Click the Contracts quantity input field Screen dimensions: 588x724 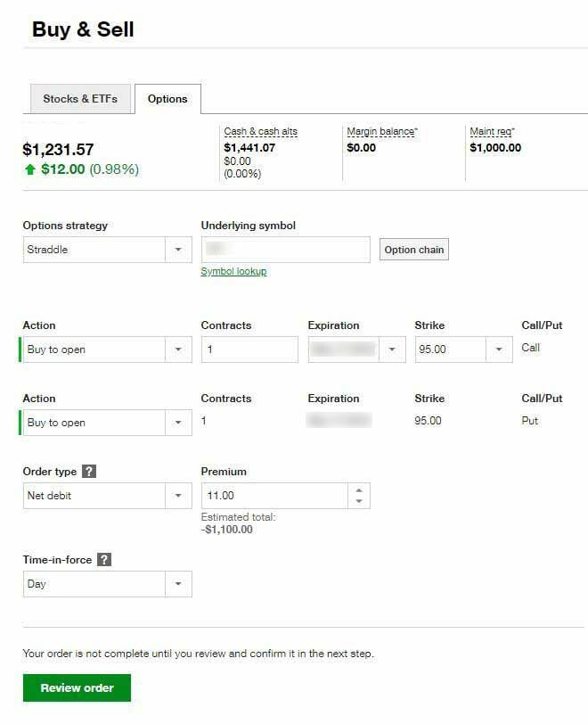point(249,350)
